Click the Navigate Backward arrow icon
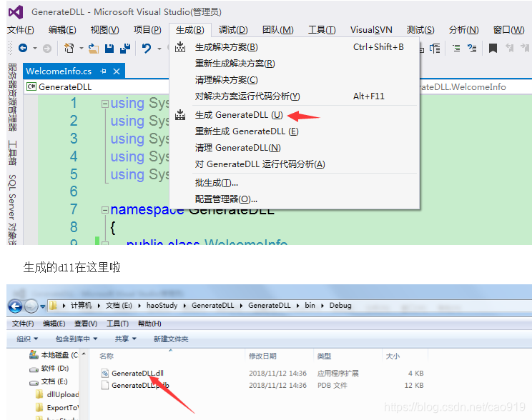The image size is (532, 420). click(x=23, y=48)
